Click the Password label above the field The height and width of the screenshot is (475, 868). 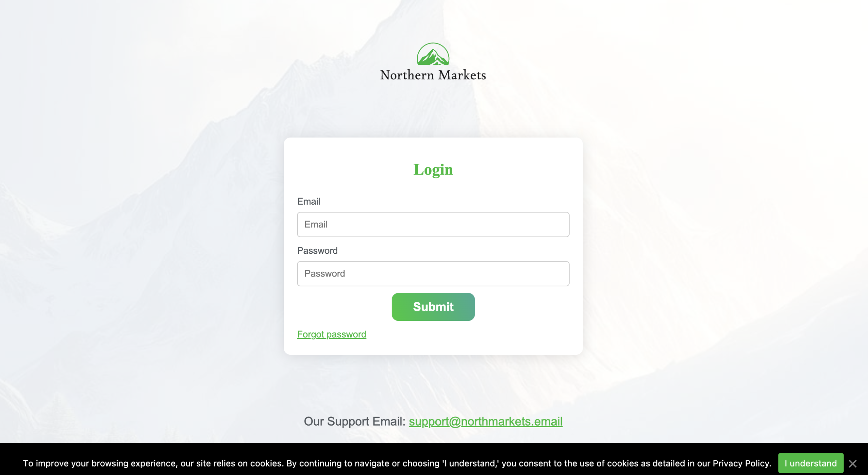point(317,250)
